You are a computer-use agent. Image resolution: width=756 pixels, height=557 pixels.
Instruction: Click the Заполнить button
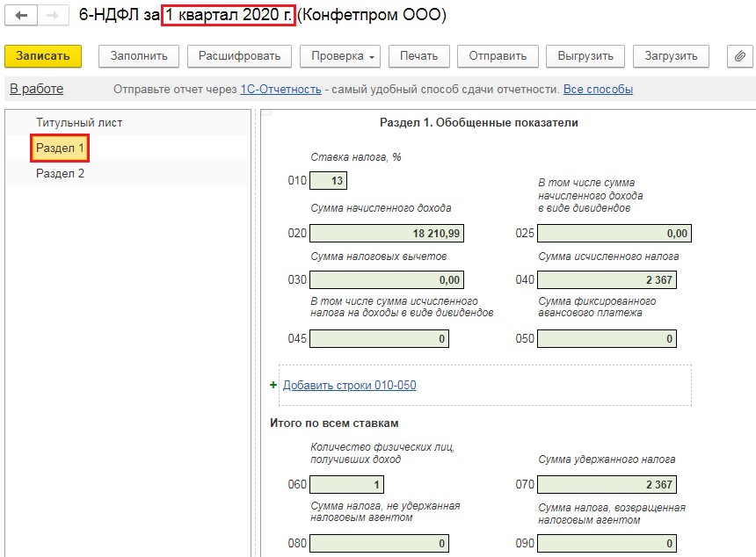(x=139, y=56)
